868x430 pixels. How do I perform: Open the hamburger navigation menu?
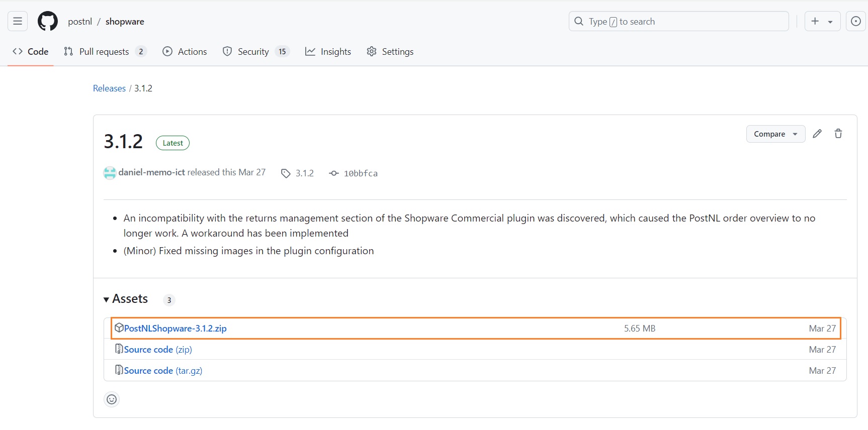[x=18, y=21]
